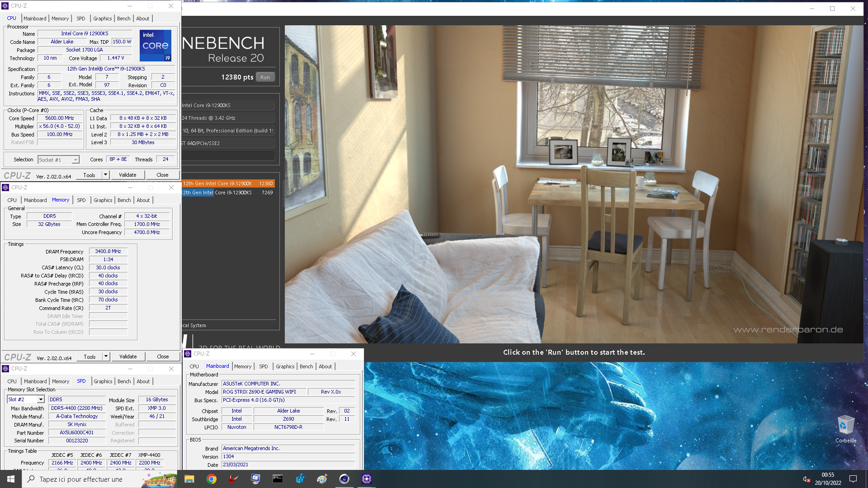The height and width of the screenshot is (488, 868).
Task: Select ranking row scoring 7269
Action: tap(228, 192)
